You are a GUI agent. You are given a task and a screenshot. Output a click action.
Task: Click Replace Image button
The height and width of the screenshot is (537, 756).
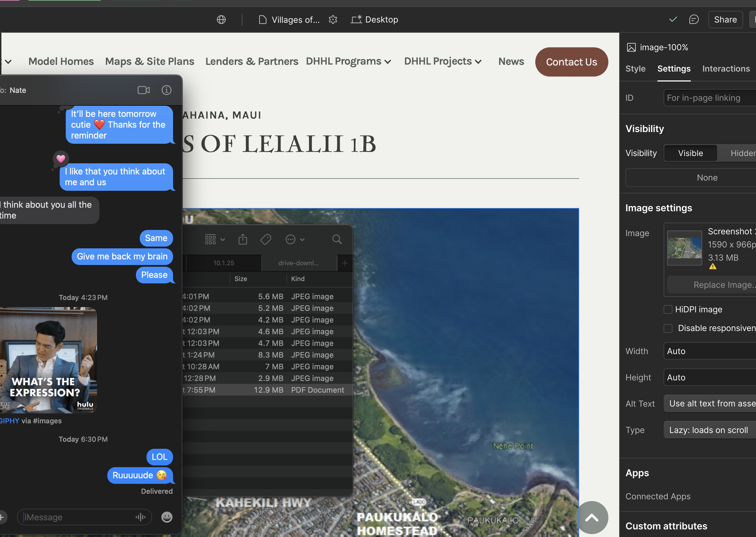723,285
